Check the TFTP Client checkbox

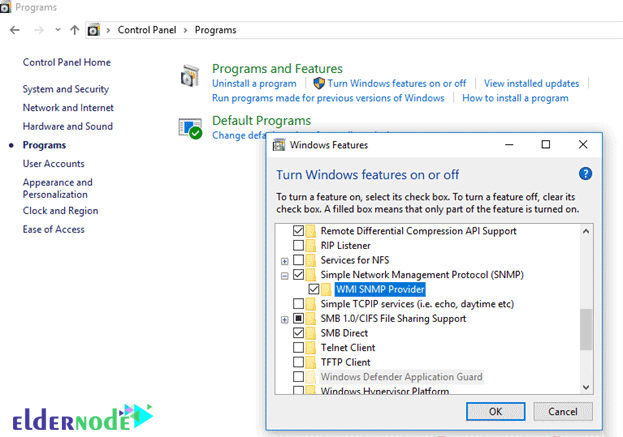[298, 362]
